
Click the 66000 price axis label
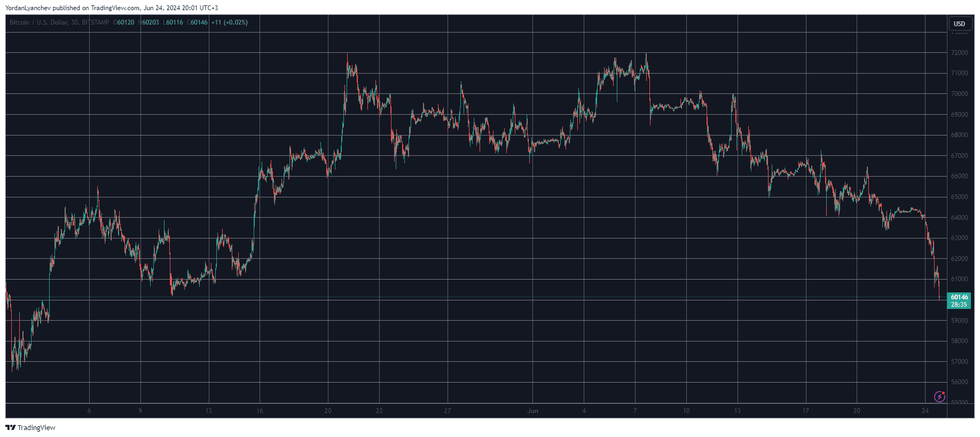coord(959,176)
